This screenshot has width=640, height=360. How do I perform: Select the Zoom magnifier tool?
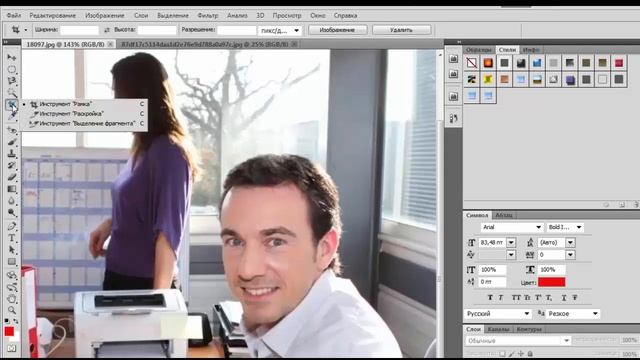[x=11, y=310]
